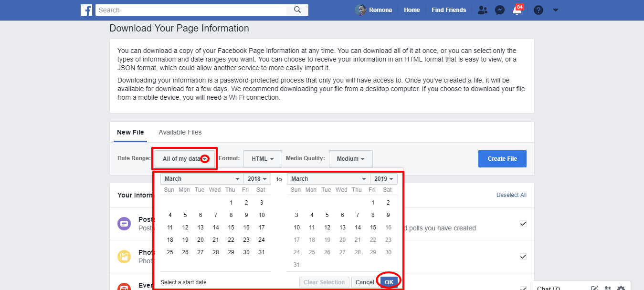The height and width of the screenshot is (290, 644).
Task: Click Cancel in the date picker
Action: click(365, 282)
